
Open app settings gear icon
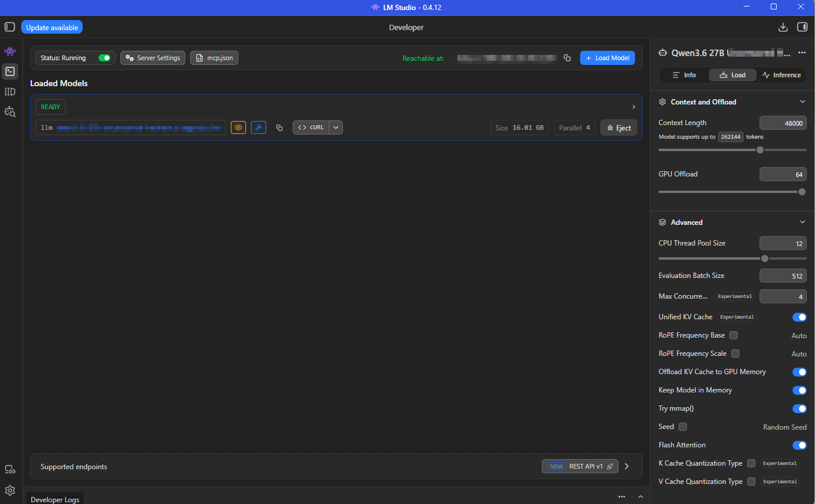(x=10, y=490)
